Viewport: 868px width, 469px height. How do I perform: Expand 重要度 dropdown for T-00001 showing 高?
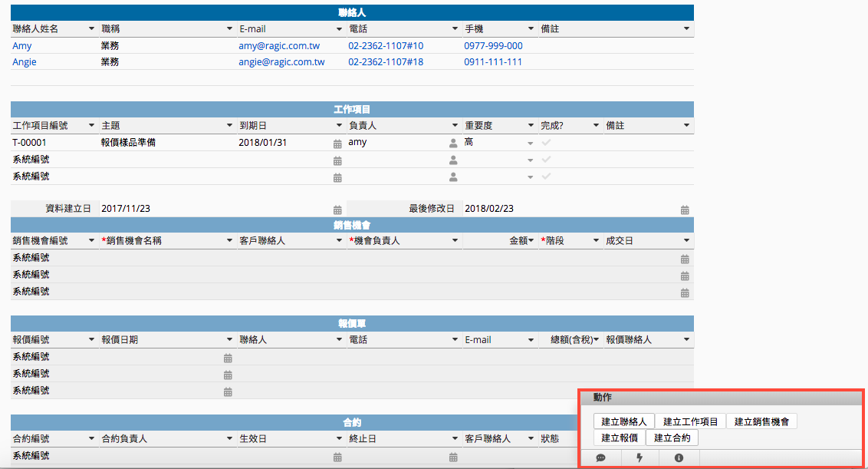[x=530, y=144]
